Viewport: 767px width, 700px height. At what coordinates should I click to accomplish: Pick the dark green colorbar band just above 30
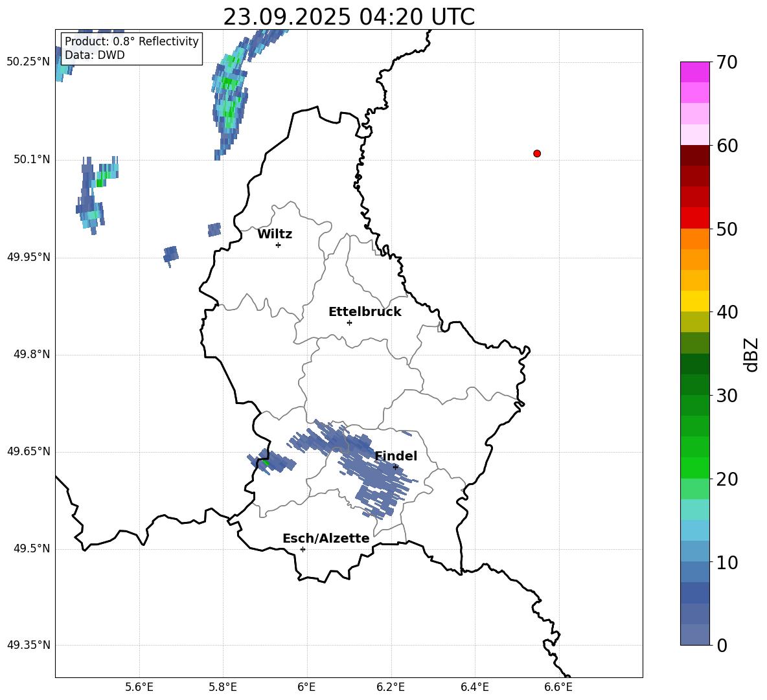pyautogui.click(x=694, y=385)
